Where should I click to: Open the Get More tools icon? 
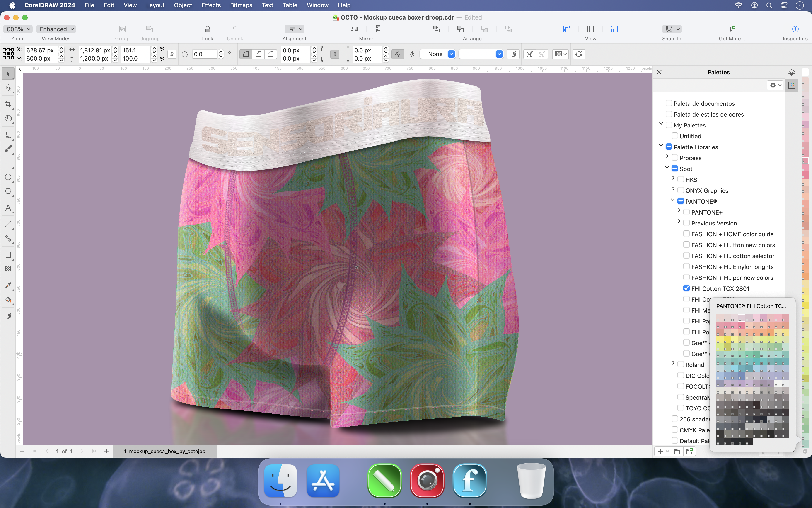tap(732, 29)
